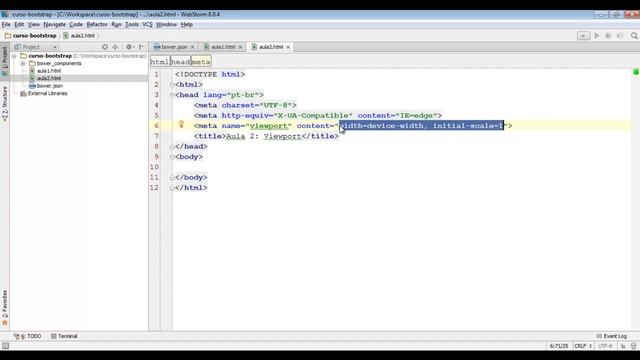Fold the html tag on line 2
The image size is (640, 360).
pyautogui.click(x=172, y=84)
